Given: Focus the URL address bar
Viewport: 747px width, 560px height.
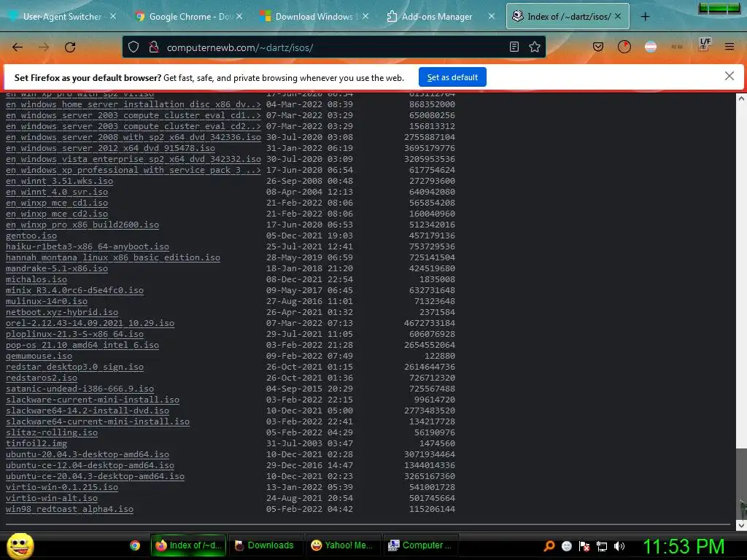Looking at the screenshot, I should 333,47.
